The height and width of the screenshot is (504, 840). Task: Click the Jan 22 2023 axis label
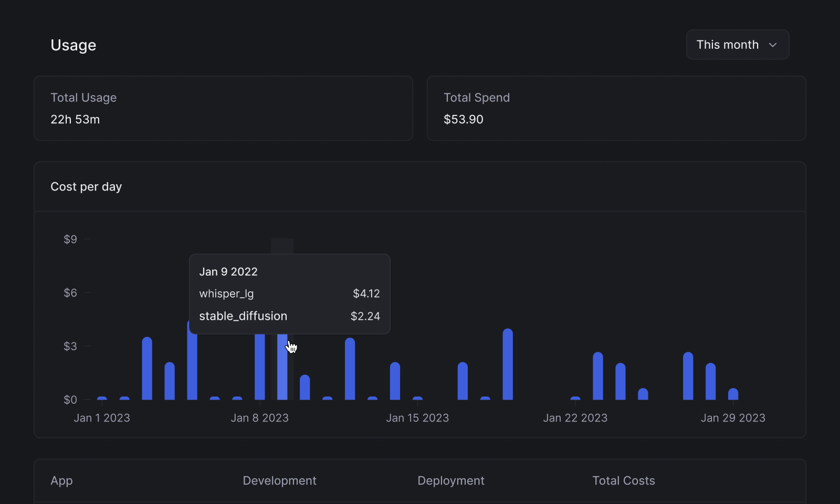(575, 418)
